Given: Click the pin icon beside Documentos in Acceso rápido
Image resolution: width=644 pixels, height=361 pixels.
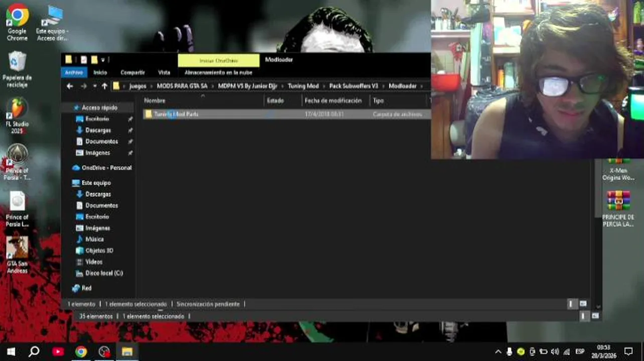Looking at the screenshot, I should [x=130, y=142].
